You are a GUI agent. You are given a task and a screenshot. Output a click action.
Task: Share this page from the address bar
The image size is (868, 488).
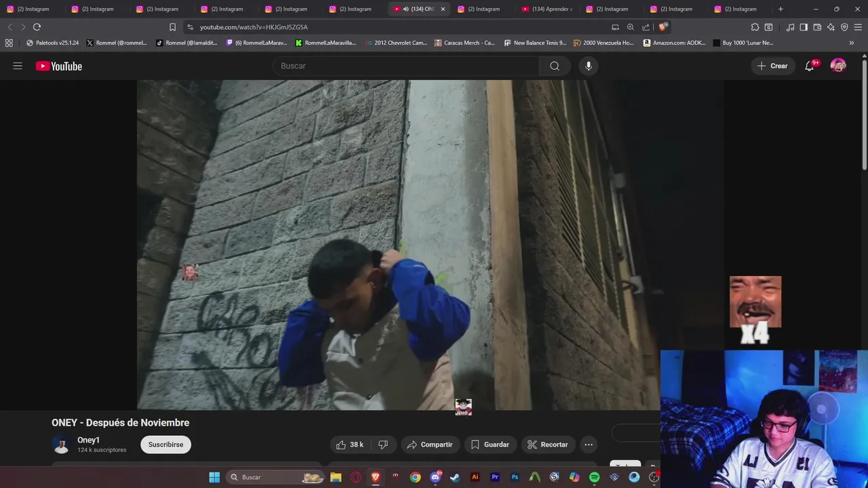click(646, 27)
